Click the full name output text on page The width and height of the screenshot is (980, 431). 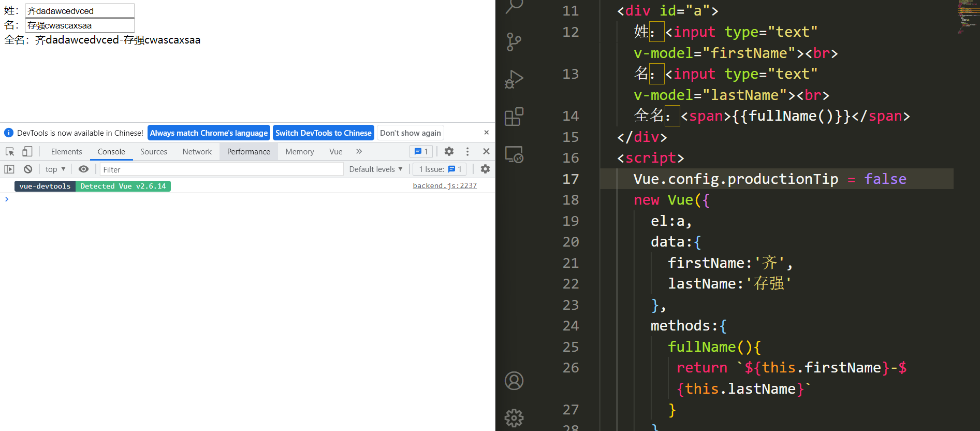(118, 40)
